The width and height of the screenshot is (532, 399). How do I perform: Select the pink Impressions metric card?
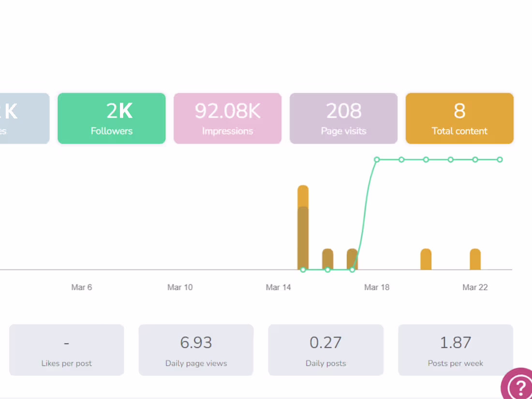point(227,118)
